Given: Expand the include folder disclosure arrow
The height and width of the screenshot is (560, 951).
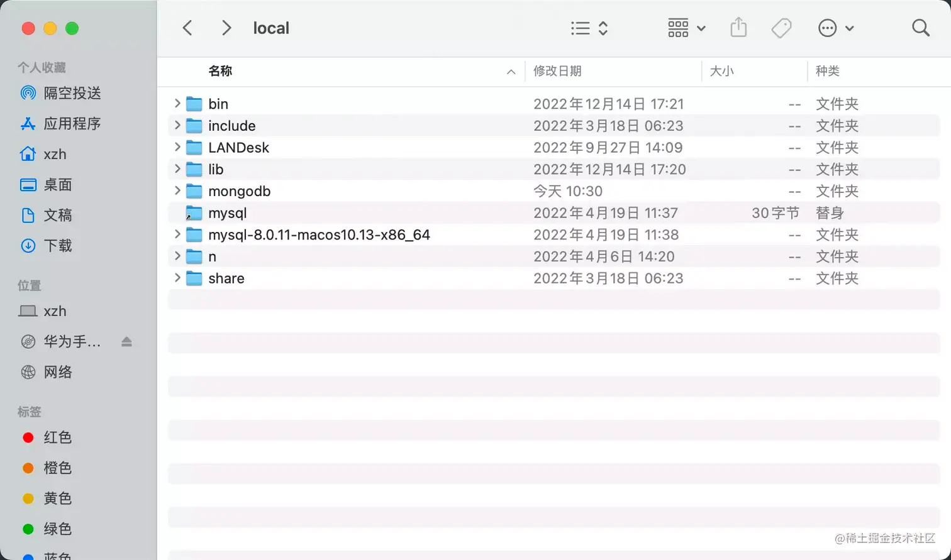Looking at the screenshot, I should 177,125.
